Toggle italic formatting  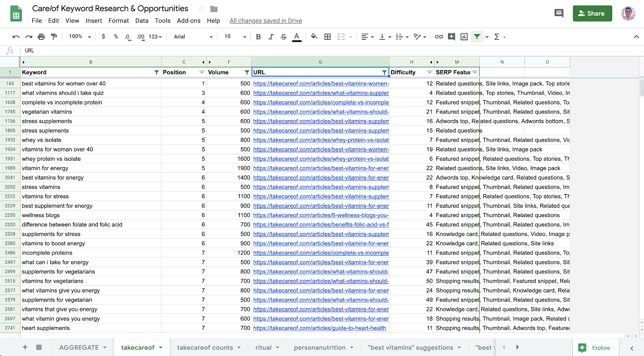pos(271,37)
